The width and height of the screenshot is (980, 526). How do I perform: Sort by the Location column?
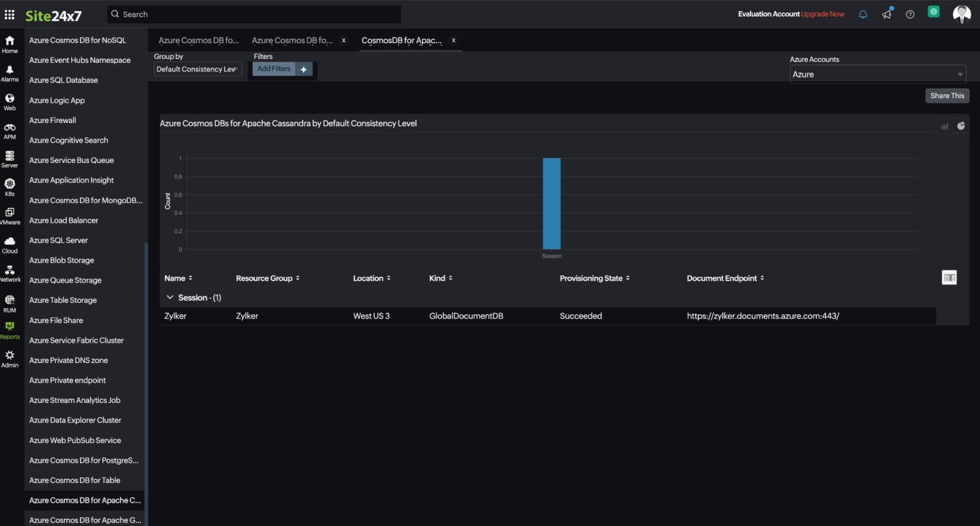[372, 278]
